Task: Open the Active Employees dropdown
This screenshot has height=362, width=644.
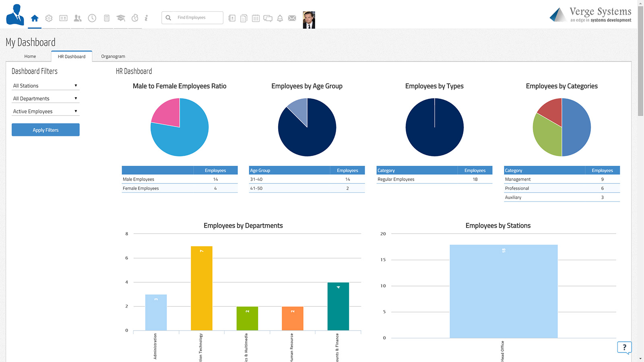Action: pos(45,111)
